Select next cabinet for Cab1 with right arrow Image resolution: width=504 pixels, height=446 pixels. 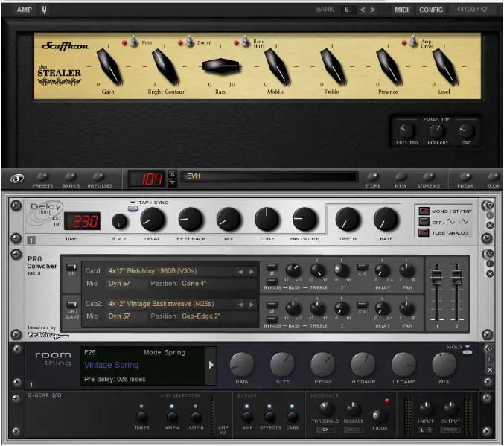click(252, 272)
